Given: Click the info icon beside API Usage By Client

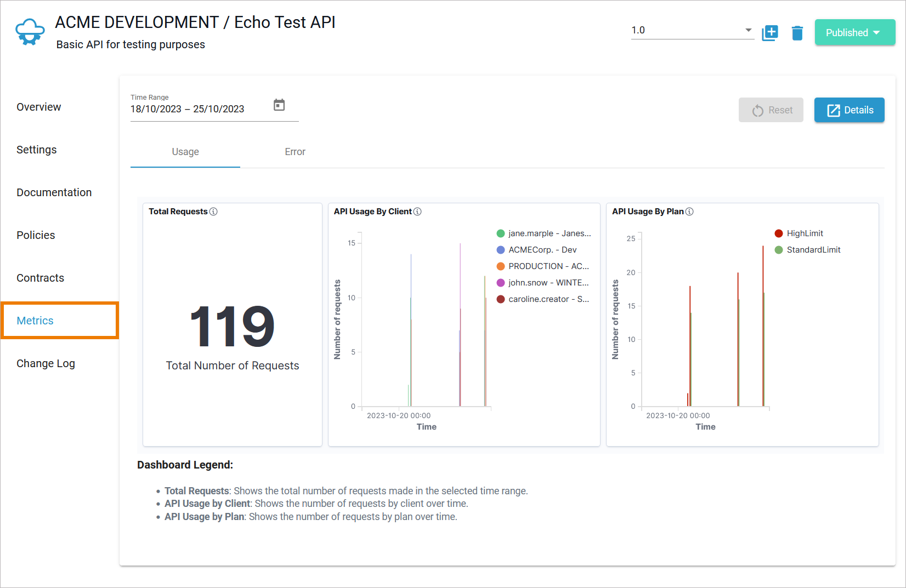Looking at the screenshot, I should (x=418, y=212).
